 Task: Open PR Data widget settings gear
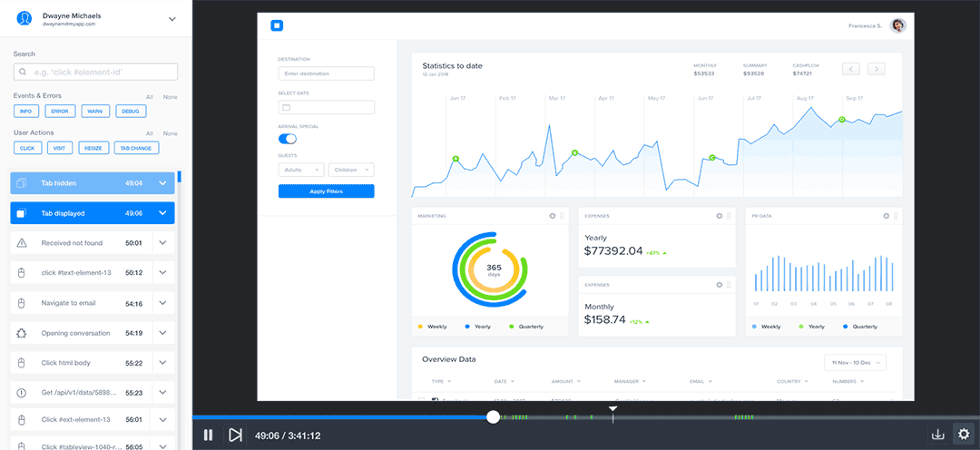pyautogui.click(x=886, y=216)
